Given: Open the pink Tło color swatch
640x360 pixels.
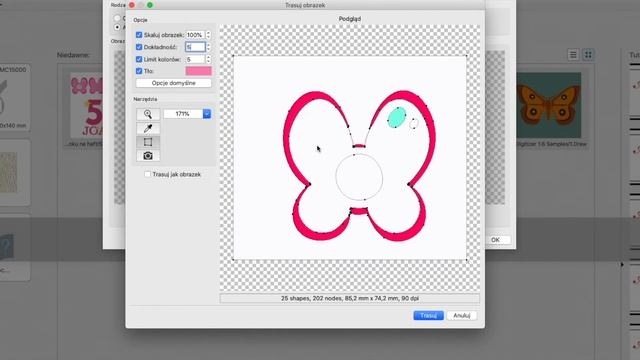Looking at the screenshot, I should (x=199, y=71).
